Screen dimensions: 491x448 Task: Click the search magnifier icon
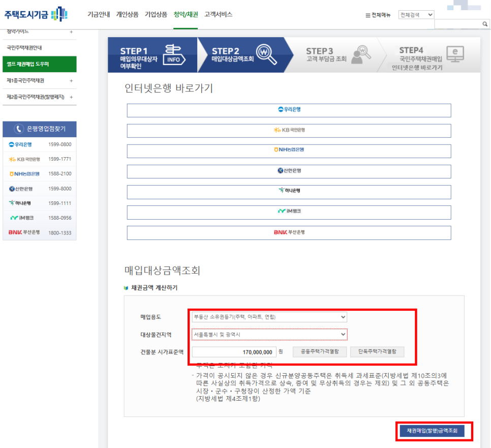pyautogui.click(x=484, y=24)
